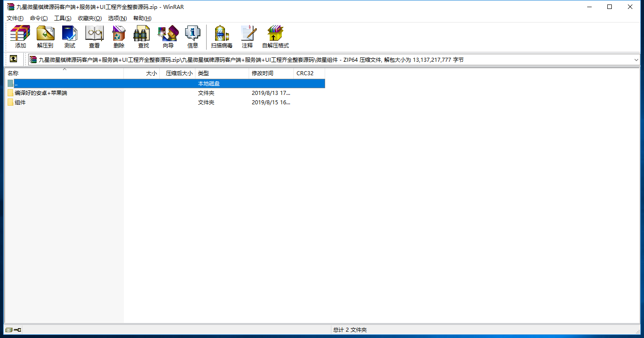The width and height of the screenshot is (644, 338).
Task: Sort by Packed size (压缩后大小) column
Action: point(178,73)
